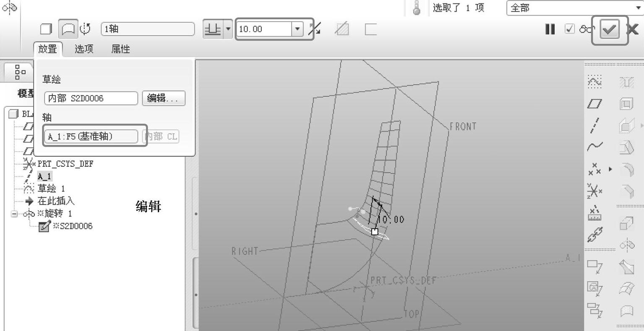Select 草绘 1 in the model tree
The height and width of the screenshot is (331, 644).
(x=51, y=189)
